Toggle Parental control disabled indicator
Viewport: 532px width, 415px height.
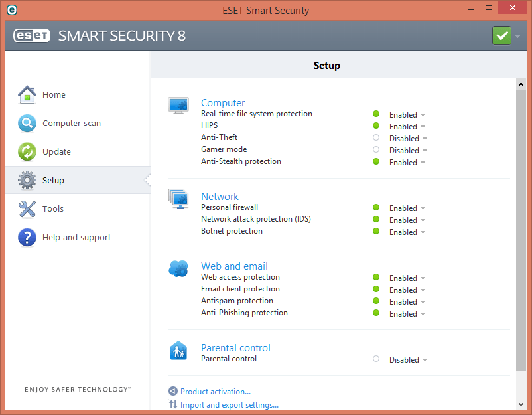click(x=376, y=359)
